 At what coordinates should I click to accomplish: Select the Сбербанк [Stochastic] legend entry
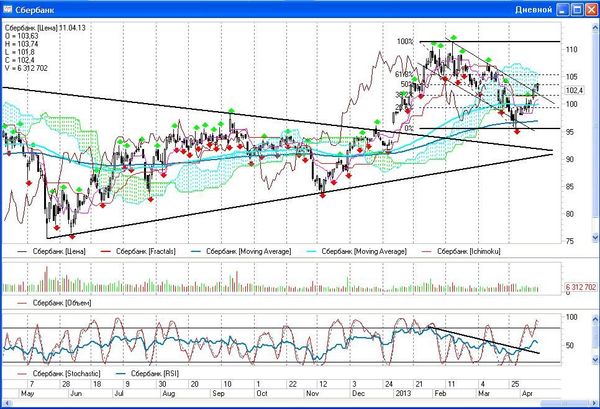(x=66, y=373)
